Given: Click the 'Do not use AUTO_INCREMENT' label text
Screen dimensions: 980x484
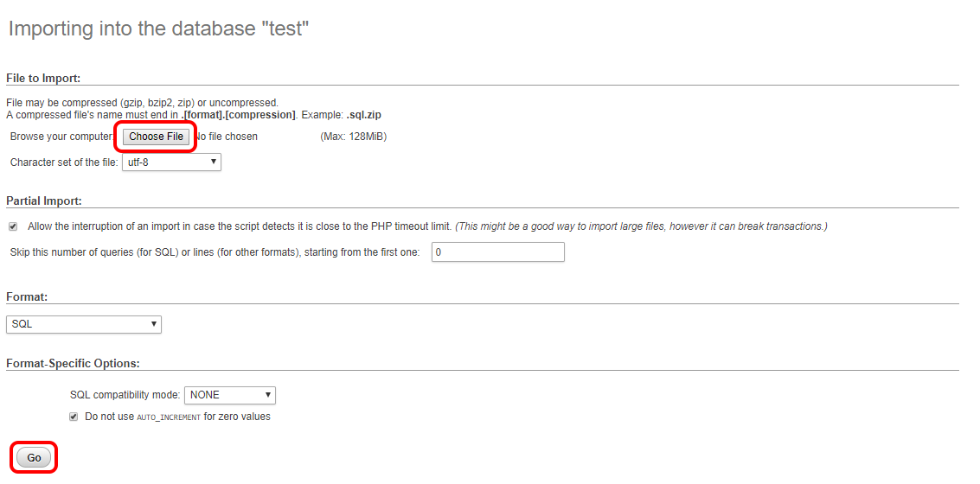Looking at the screenshot, I should pyautogui.click(x=177, y=417).
